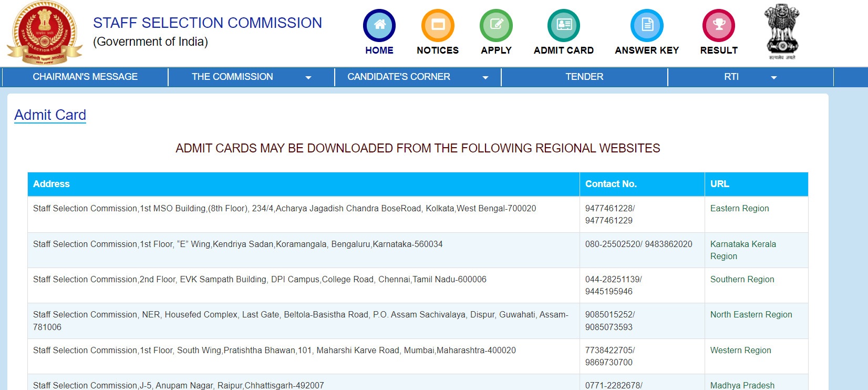Click the ADMIT CARD label
This screenshot has width=868, height=390.
click(x=564, y=50)
